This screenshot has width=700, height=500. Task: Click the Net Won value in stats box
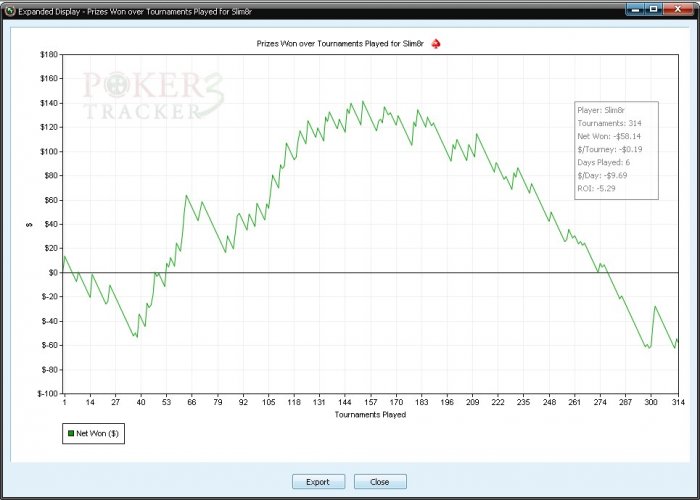tap(609, 136)
